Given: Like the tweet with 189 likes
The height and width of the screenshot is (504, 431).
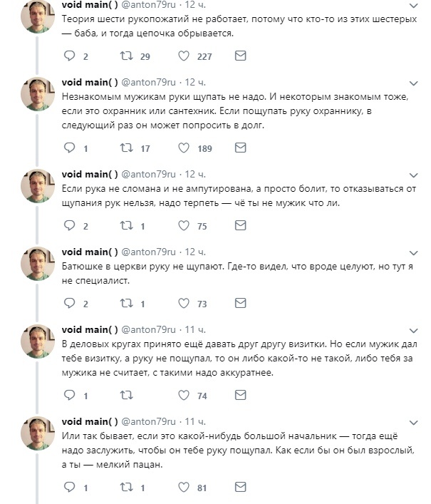Looking at the screenshot, I should pos(184,148).
